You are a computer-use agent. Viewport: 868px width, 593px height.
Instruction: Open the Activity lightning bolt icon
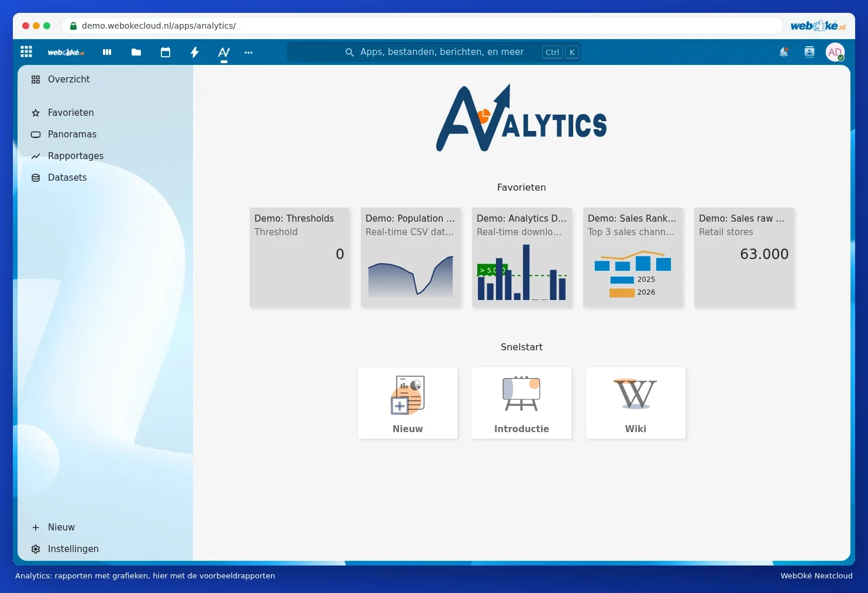pos(195,52)
